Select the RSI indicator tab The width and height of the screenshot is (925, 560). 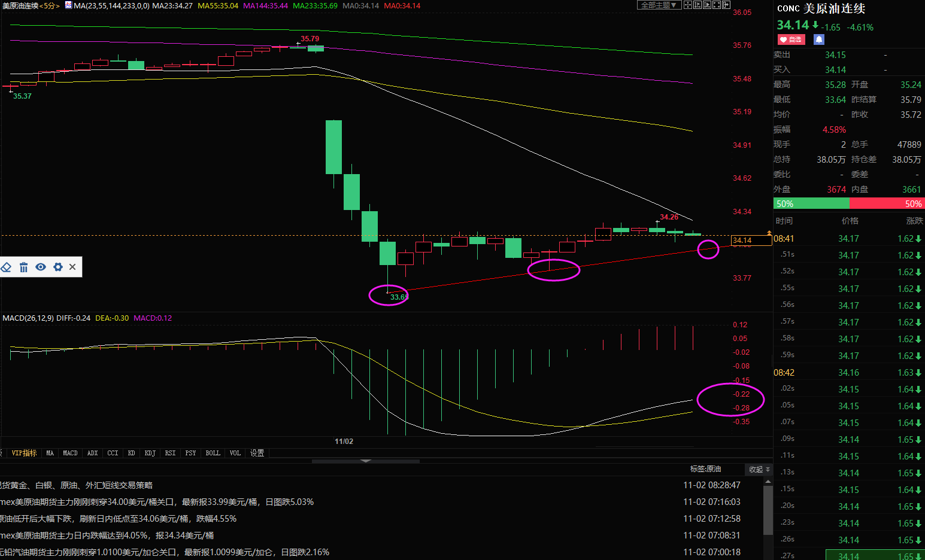[170, 453]
